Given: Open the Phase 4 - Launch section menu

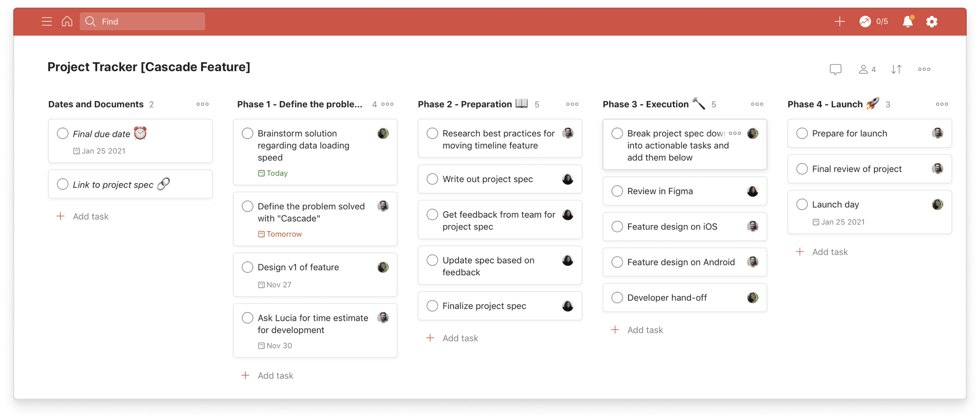Looking at the screenshot, I should 941,104.
